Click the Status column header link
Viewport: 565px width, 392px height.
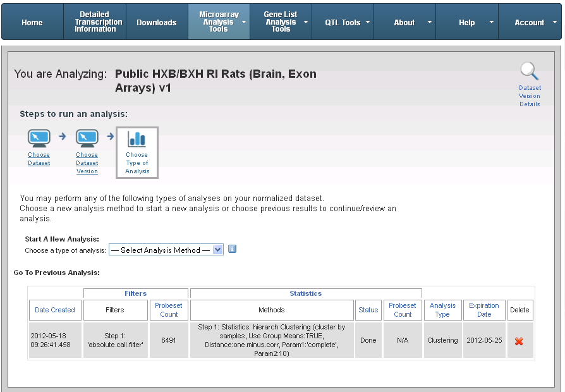pos(368,310)
